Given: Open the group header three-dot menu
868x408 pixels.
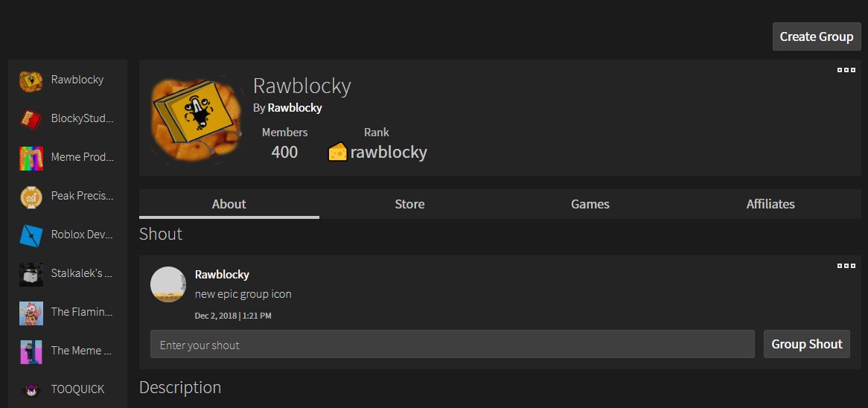Looking at the screenshot, I should coord(846,70).
